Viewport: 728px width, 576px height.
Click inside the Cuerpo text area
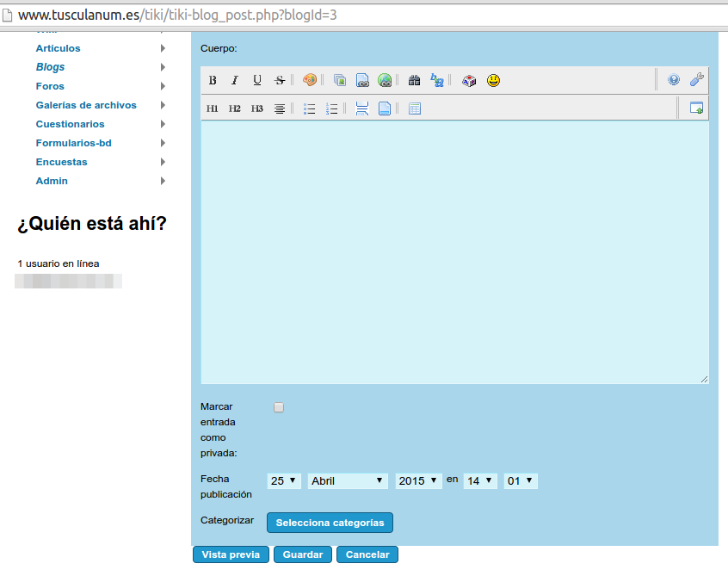pyautogui.click(x=454, y=251)
